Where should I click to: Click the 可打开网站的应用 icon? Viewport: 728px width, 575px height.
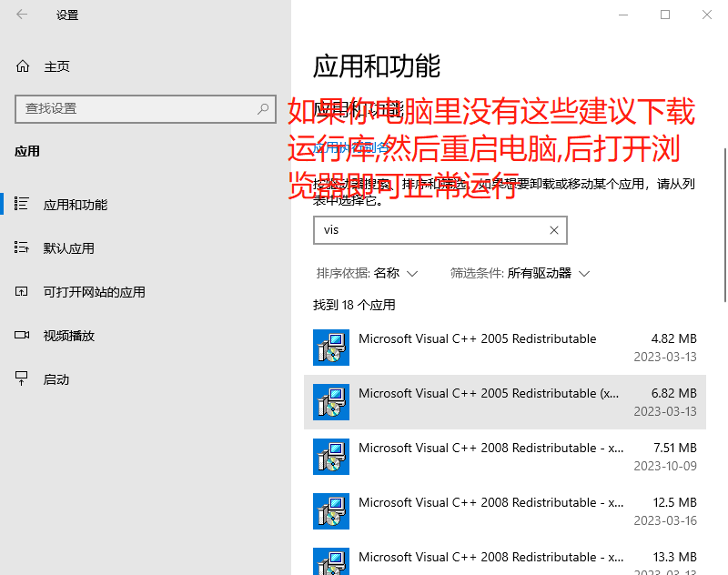point(21,291)
